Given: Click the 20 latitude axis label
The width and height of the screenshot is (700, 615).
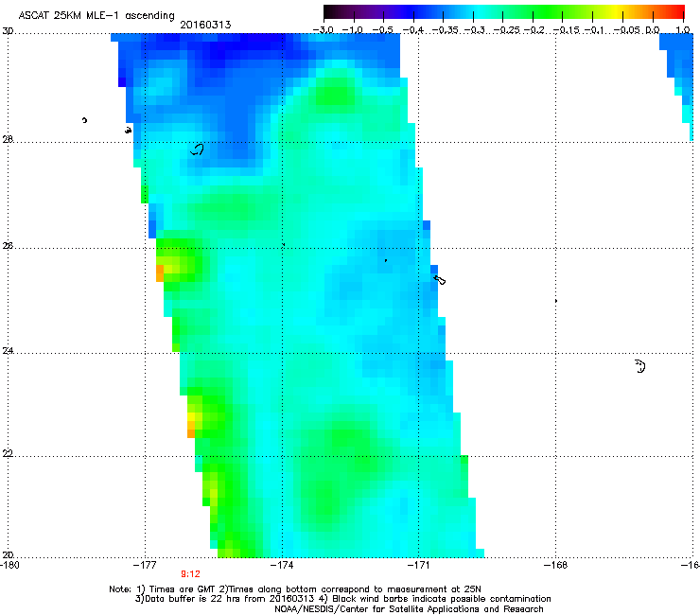Looking at the screenshot, I should pyautogui.click(x=8, y=555).
